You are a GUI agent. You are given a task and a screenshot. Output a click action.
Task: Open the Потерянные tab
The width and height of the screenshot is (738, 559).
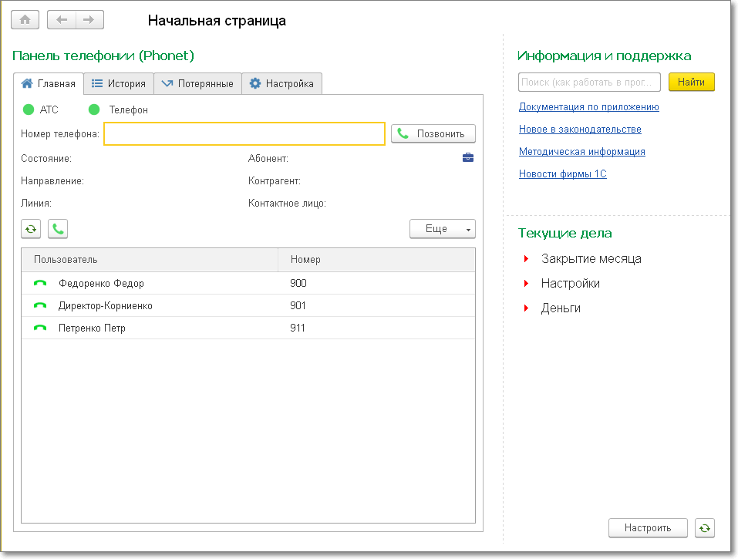click(x=198, y=84)
